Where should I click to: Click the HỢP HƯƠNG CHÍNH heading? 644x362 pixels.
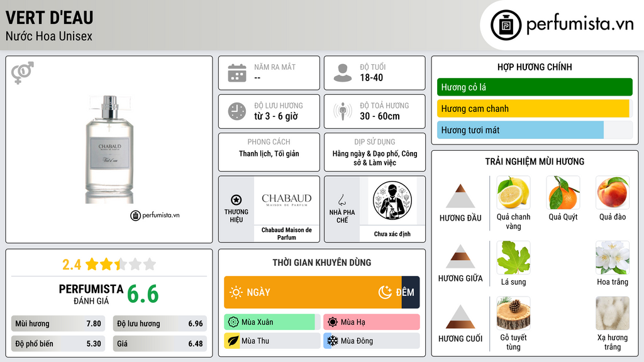coord(535,67)
